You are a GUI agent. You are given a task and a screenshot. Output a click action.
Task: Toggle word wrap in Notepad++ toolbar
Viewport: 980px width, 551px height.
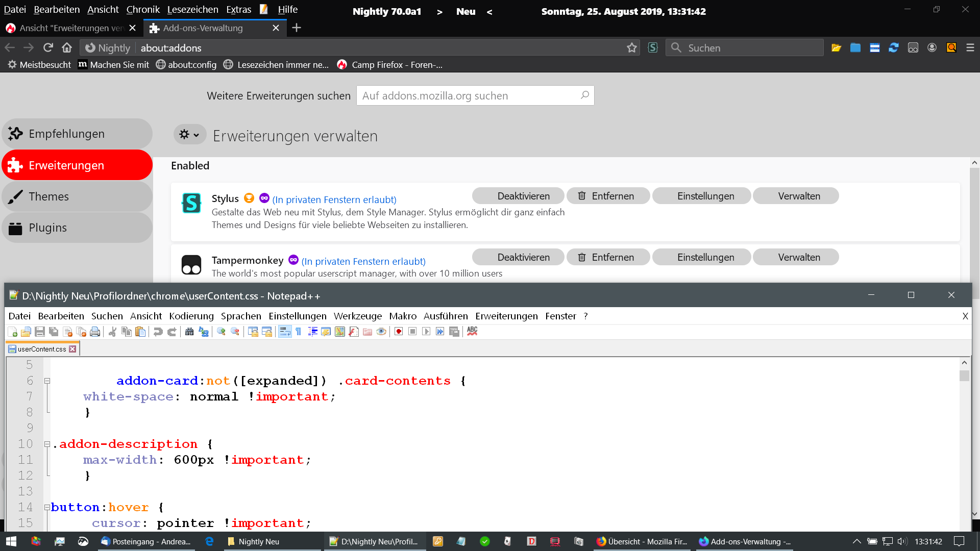click(x=285, y=332)
